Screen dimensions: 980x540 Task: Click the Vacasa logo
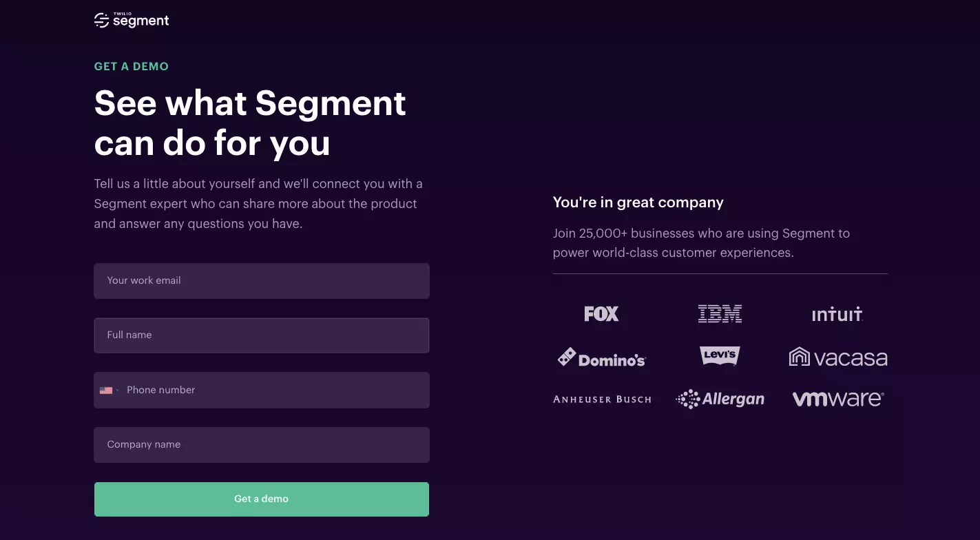(837, 357)
